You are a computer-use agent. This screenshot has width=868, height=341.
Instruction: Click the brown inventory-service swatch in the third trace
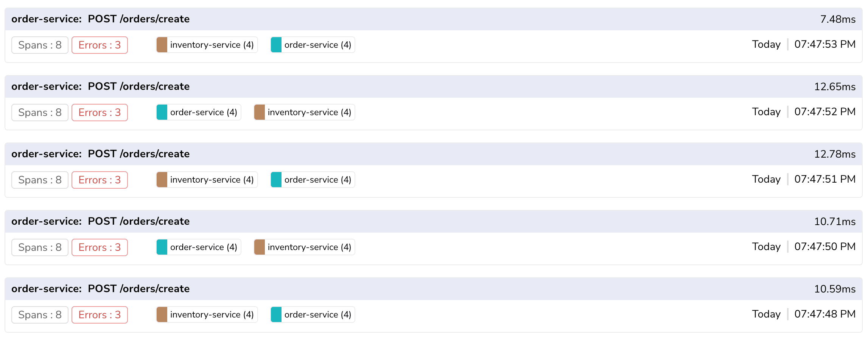point(162,180)
